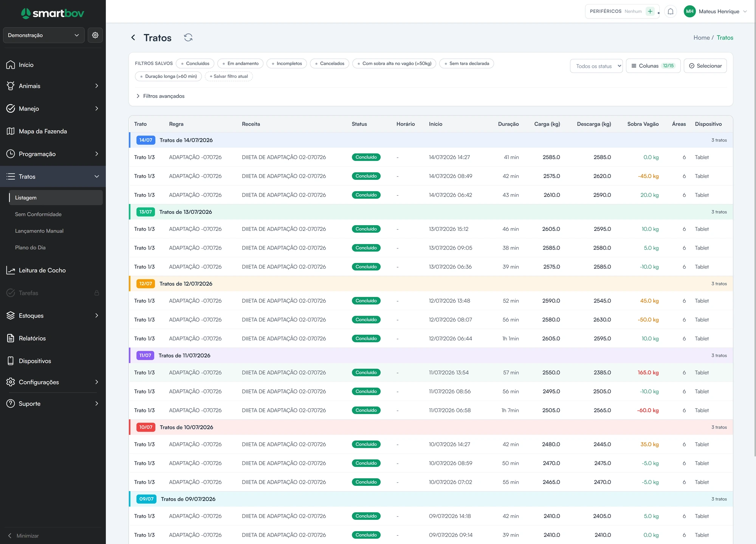Expand the Animais sidebar menu
Image resolution: width=756 pixels, height=544 pixels.
pos(53,86)
